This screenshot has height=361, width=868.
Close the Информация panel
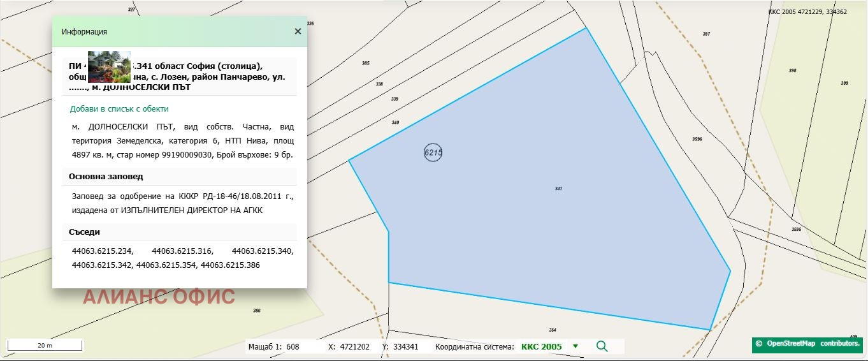pyautogui.click(x=298, y=31)
